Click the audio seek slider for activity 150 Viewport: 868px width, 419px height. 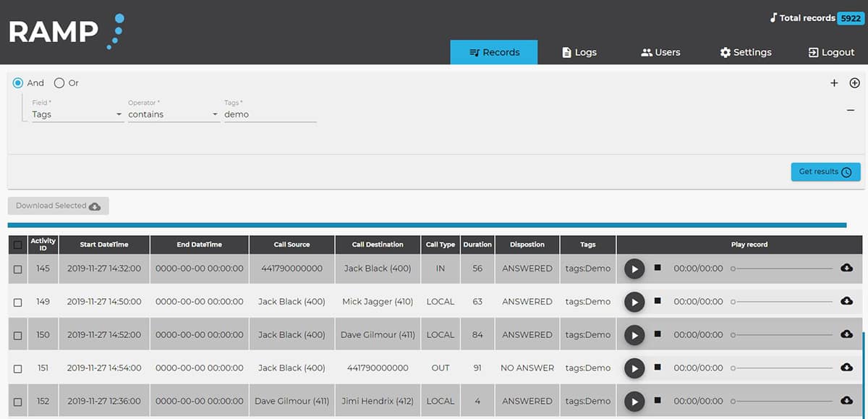click(783, 335)
